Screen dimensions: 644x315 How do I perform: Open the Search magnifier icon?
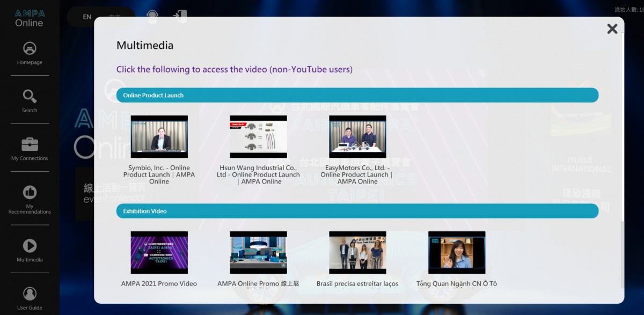[x=30, y=96]
